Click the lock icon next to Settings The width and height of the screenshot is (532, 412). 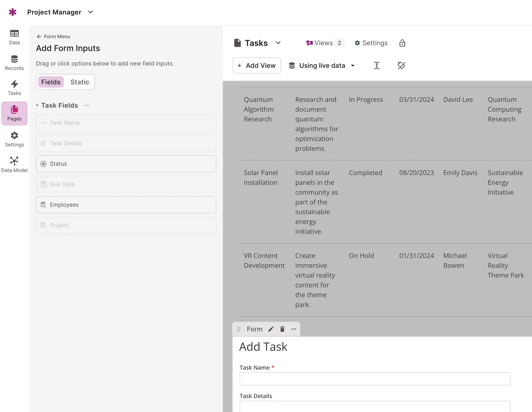coord(402,43)
